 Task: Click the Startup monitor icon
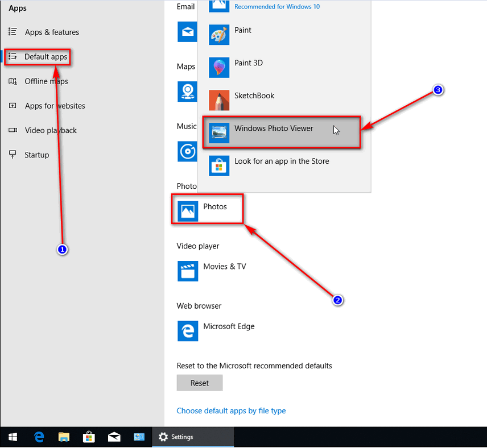13,154
